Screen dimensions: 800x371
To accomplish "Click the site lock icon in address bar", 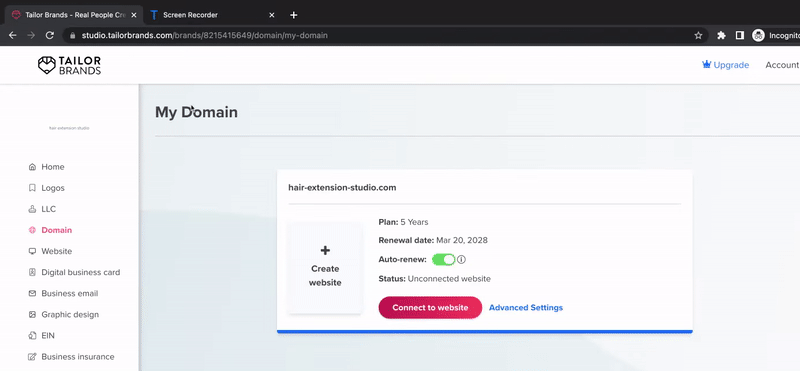I will point(72,36).
